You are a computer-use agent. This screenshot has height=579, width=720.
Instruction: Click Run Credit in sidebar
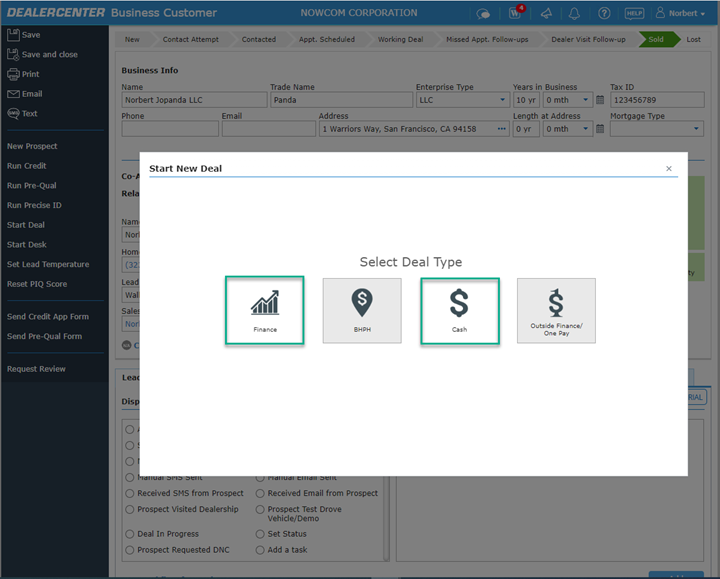point(27,166)
